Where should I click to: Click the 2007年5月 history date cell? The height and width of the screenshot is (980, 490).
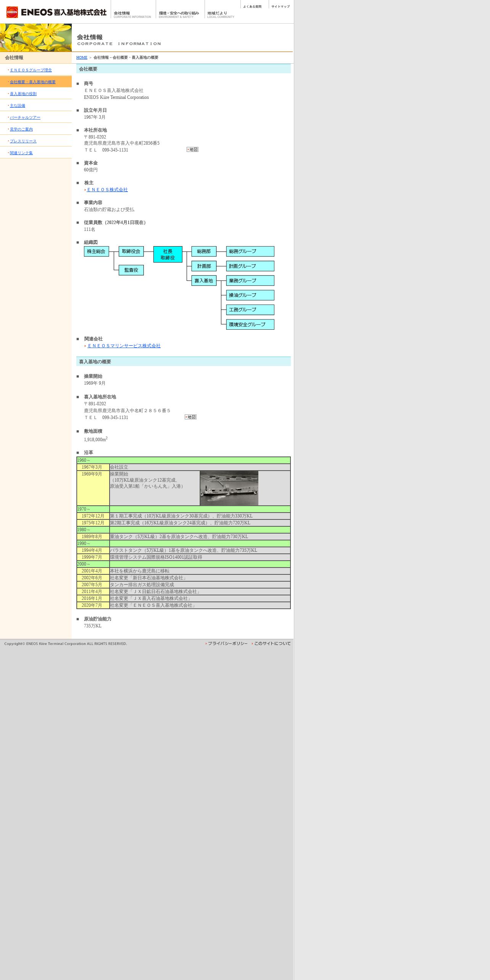pyautogui.click(x=93, y=585)
